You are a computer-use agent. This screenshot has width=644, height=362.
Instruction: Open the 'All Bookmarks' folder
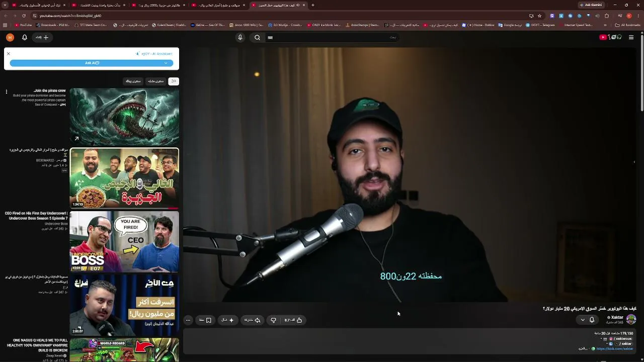pos(628,25)
